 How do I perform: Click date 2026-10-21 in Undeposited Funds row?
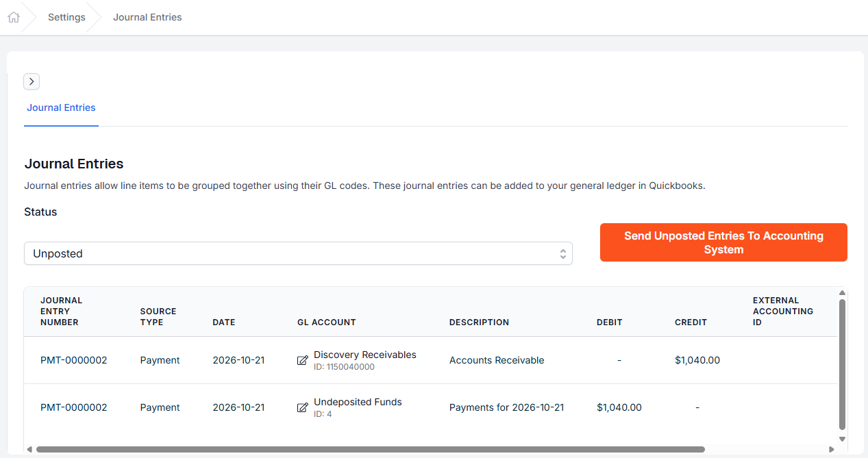point(238,407)
